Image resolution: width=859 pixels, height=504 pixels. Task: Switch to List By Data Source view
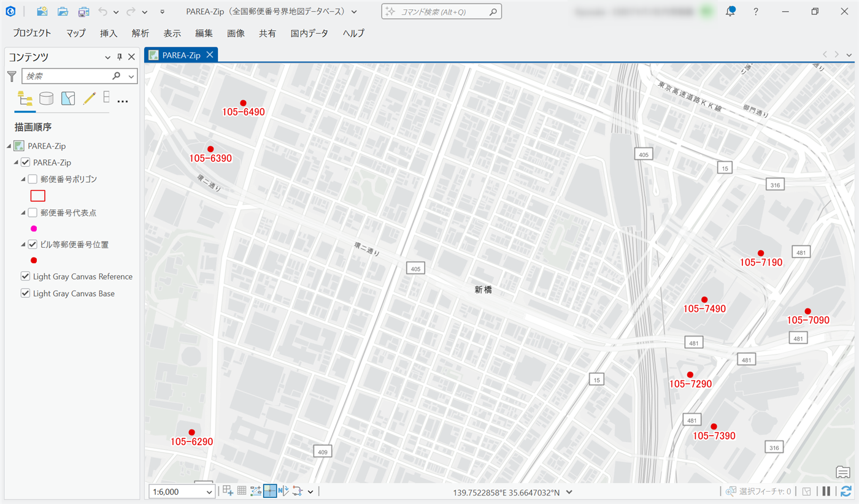pyautogui.click(x=46, y=98)
